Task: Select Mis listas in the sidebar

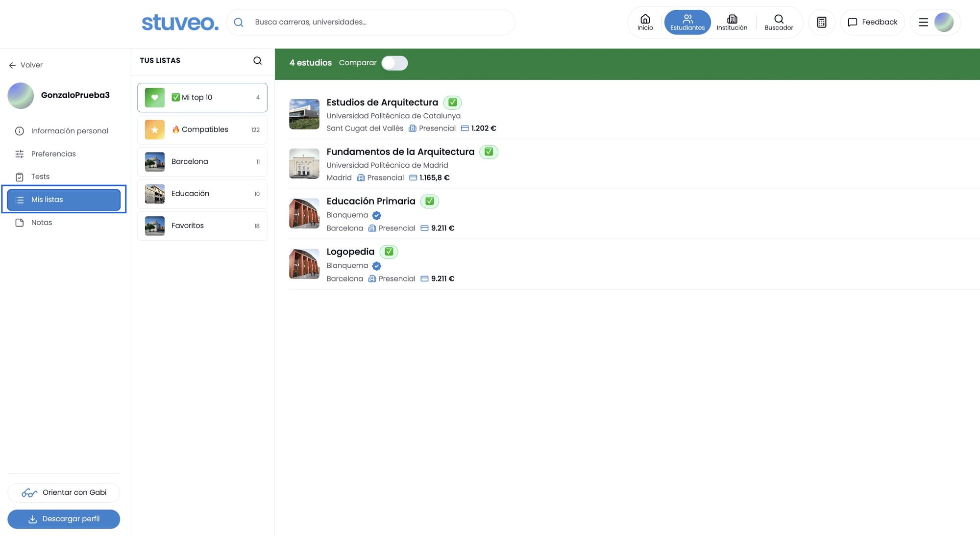Action: [64, 200]
